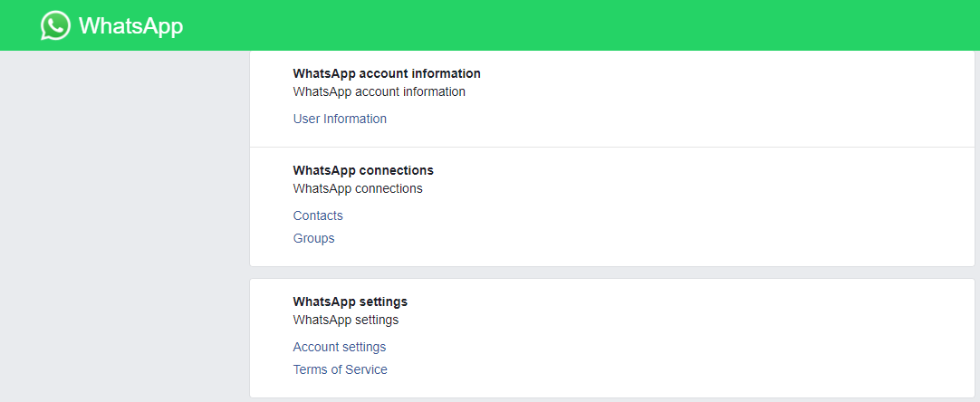This screenshot has height=402, width=980.
Task: Open the Account settings link
Action: click(x=340, y=347)
